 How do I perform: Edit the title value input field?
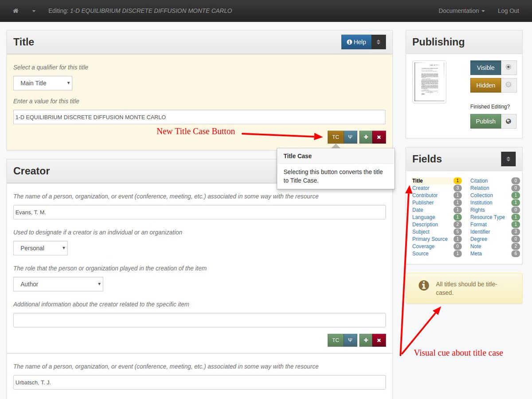(x=199, y=117)
